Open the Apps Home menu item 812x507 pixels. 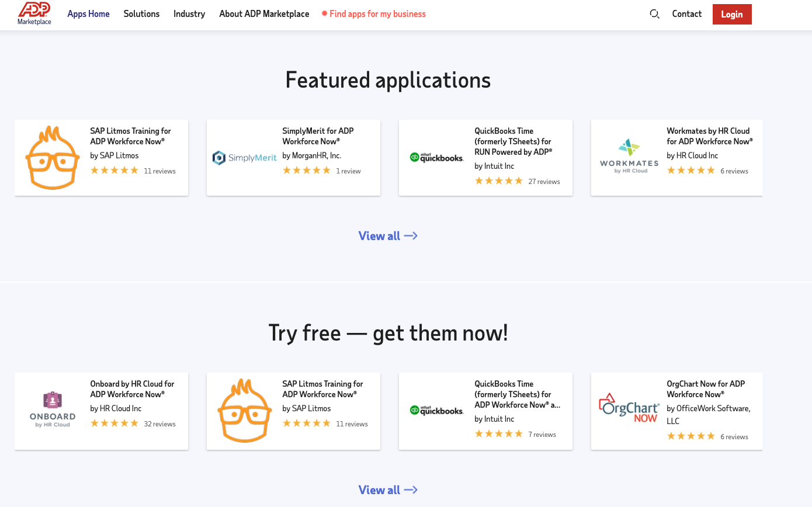[x=88, y=14]
